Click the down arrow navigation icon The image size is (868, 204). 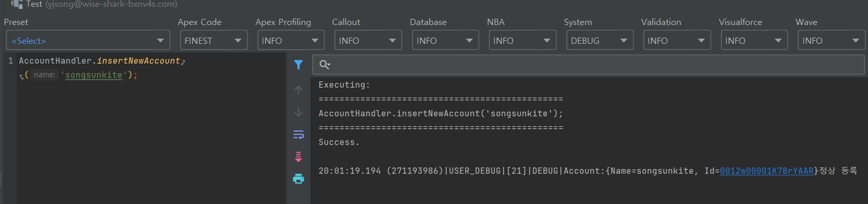[x=298, y=113]
